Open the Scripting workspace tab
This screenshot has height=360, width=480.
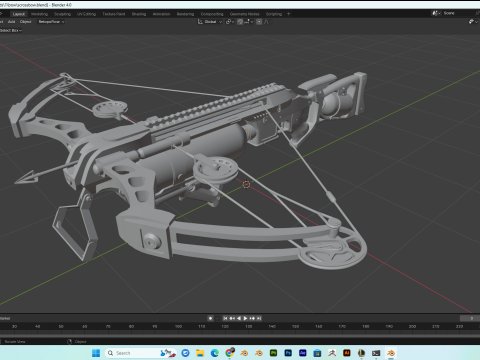[x=274, y=14]
